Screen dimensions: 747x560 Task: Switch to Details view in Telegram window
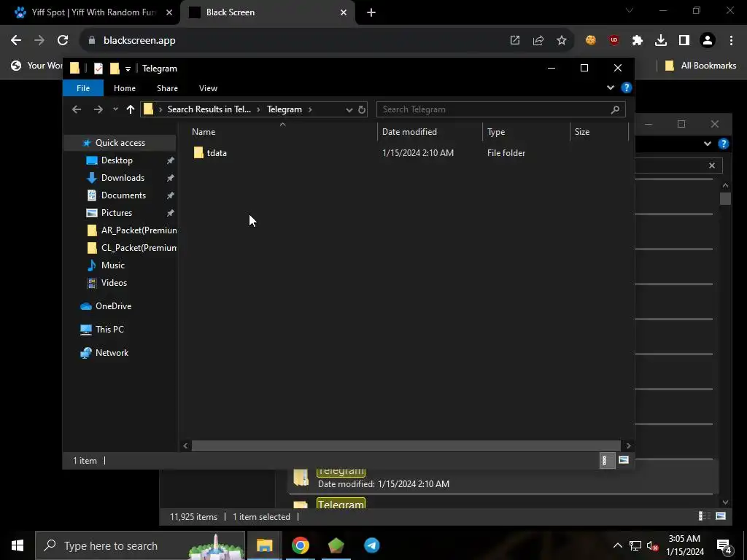click(606, 461)
